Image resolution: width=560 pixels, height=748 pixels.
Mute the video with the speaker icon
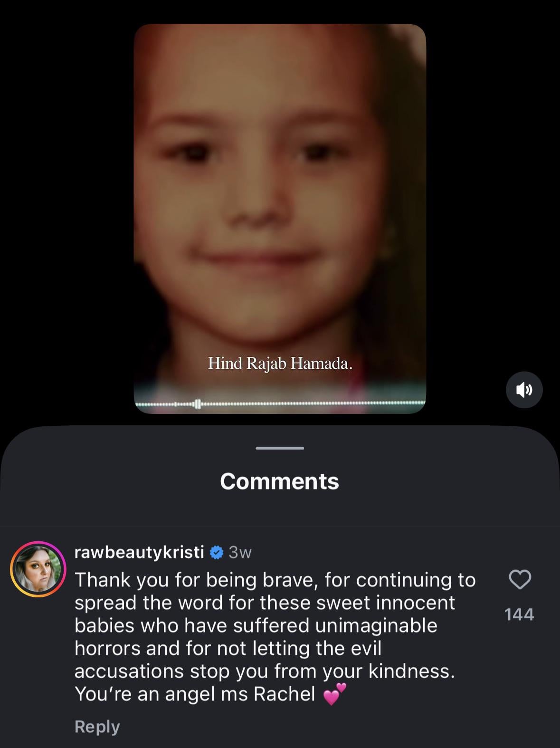pyautogui.click(x=524, y=390)
